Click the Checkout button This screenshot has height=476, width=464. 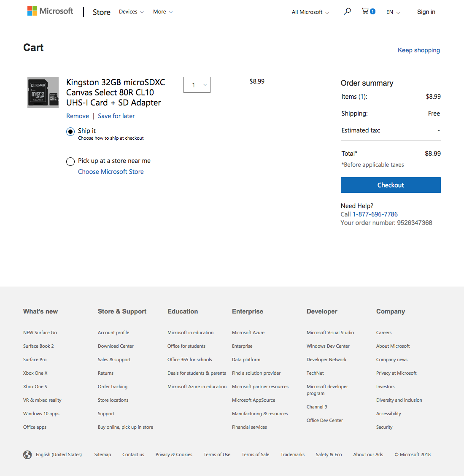[390, 185]
